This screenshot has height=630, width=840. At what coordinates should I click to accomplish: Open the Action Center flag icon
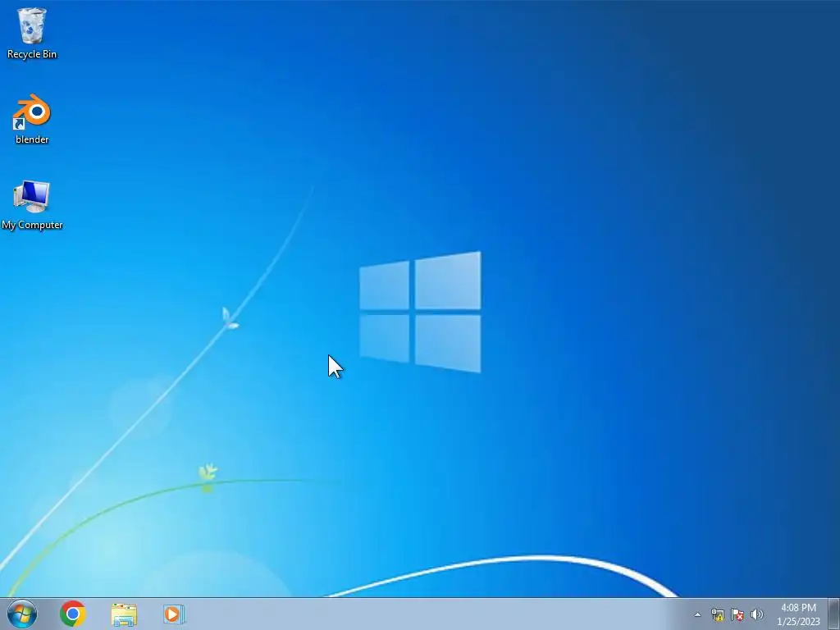[737, 614]
